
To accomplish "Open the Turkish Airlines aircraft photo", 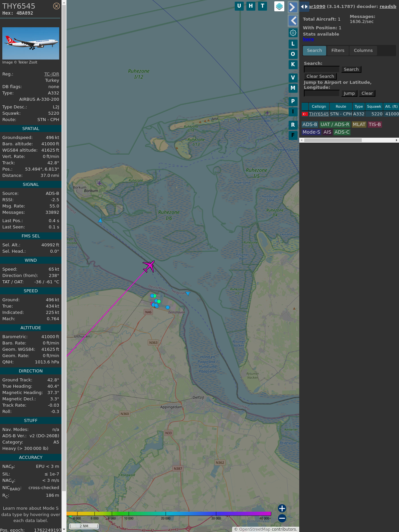I will [31, 43].
